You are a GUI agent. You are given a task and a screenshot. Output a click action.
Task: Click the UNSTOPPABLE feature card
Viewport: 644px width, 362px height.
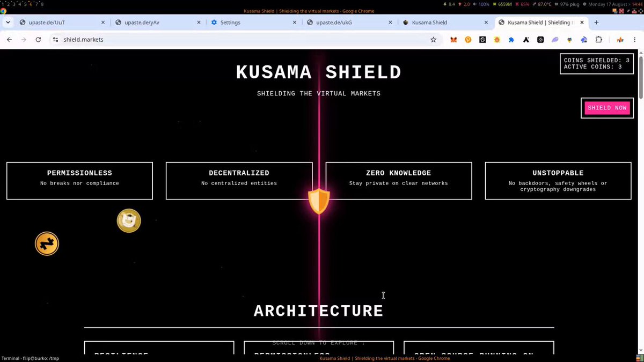click(558, 181)
